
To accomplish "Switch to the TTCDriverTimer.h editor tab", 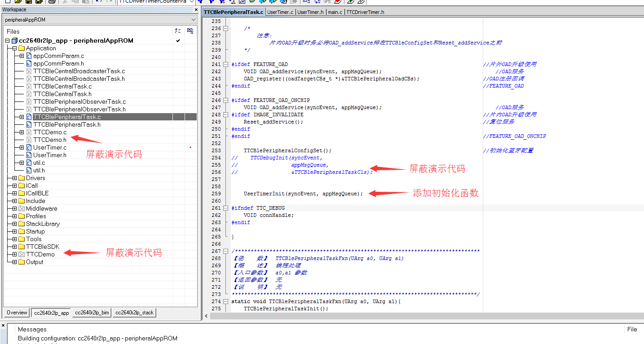I will [x=366, y=12].
